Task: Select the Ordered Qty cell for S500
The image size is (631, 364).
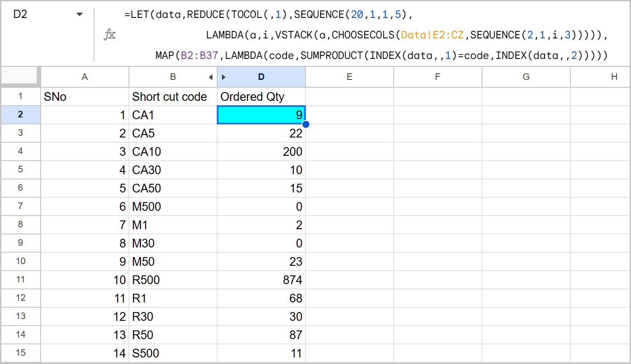Action: tap(261, 353)
